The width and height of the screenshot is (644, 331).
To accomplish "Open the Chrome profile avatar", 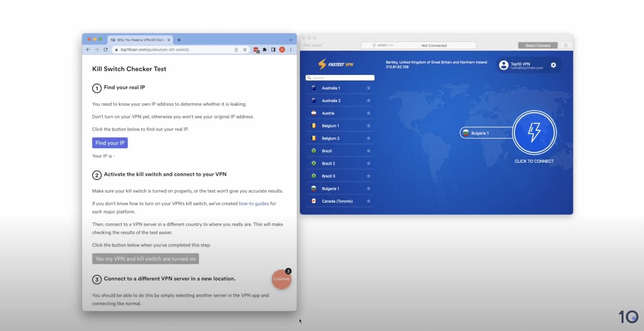I will click(x=282, y=50).
